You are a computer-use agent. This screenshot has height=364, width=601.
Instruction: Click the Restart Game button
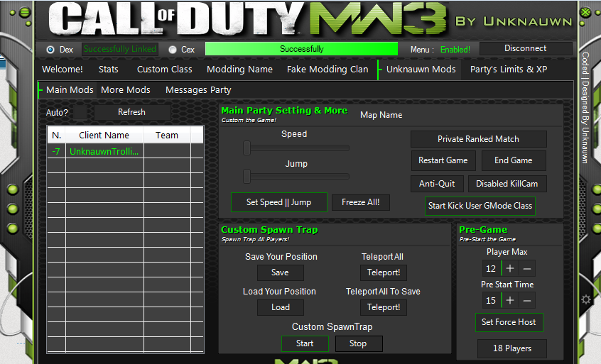pos(443,160)
